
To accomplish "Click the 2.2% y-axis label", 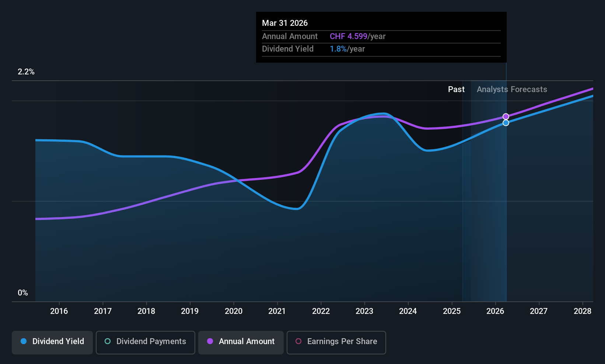I will tap(26, 72).
